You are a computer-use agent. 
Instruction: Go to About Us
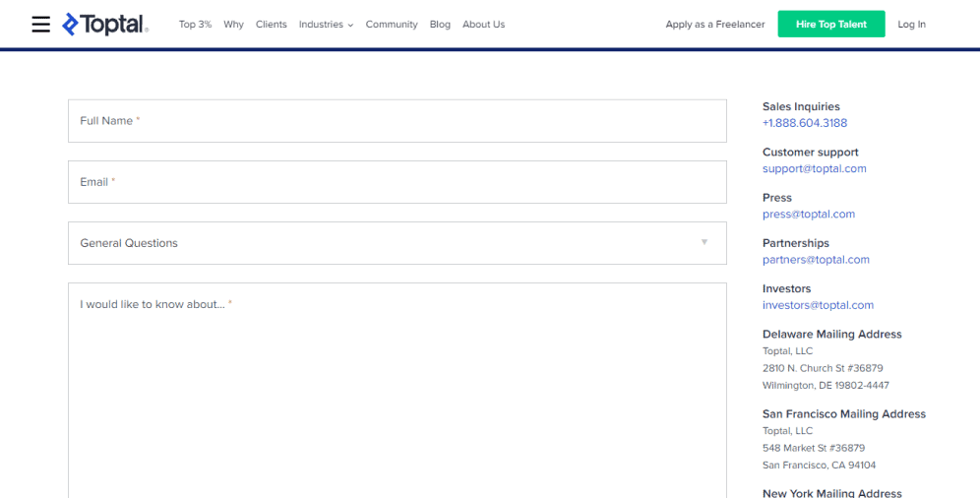tap(484, 25)
